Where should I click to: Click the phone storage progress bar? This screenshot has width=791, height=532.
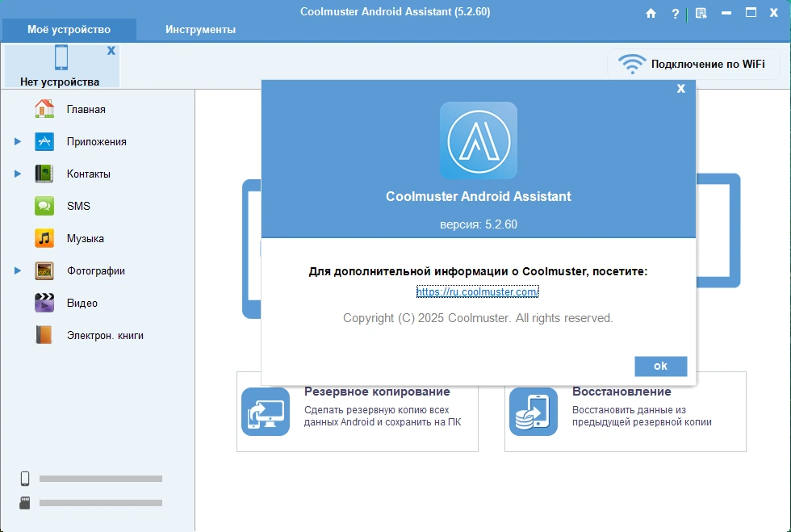point(101,479)
